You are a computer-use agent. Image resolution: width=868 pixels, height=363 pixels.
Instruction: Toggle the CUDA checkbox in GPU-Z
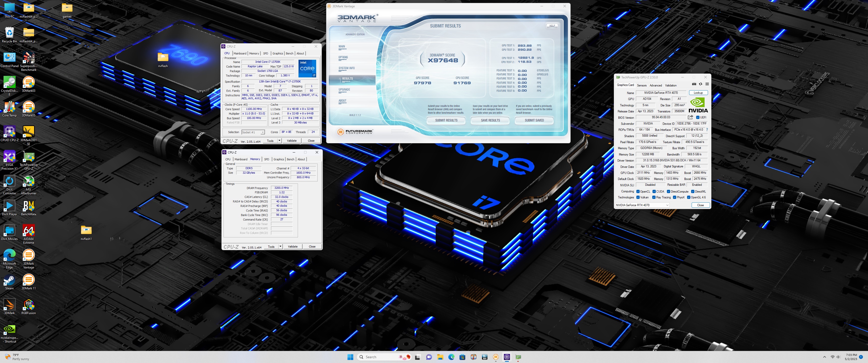click(x=654, y=191)
